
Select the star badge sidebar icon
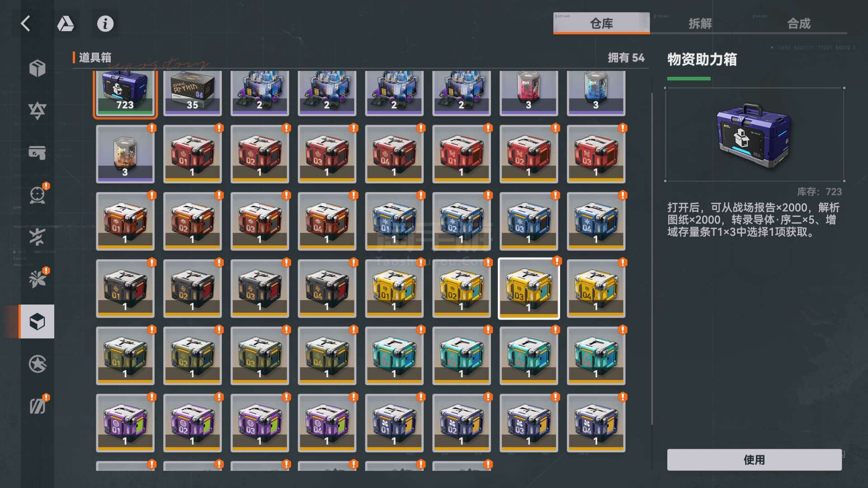click(x=37, y=364)
